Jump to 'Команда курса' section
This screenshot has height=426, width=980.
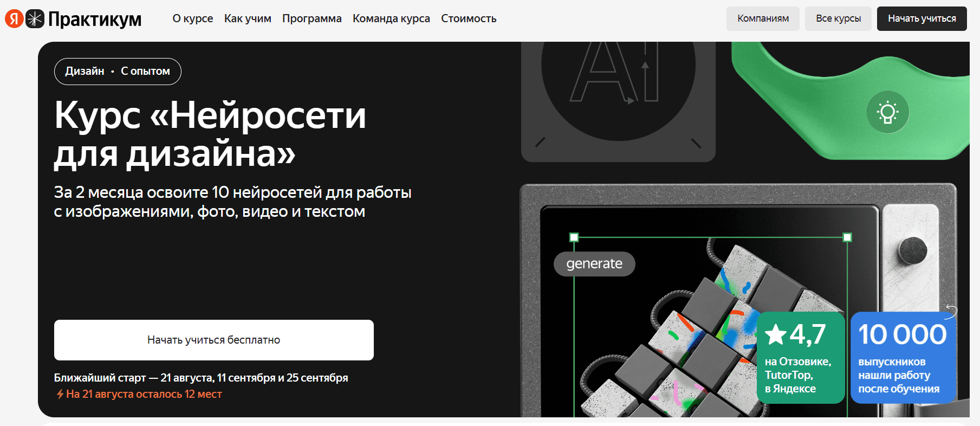pyautogui.click(x=391, y=18)
